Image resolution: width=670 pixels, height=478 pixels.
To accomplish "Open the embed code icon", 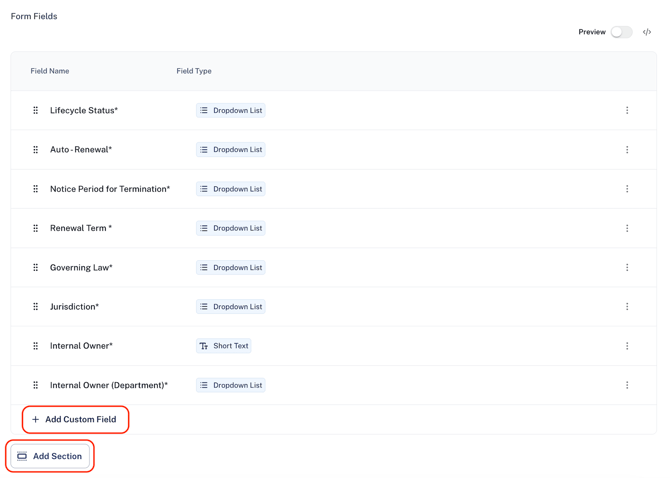I will [647, 32].
